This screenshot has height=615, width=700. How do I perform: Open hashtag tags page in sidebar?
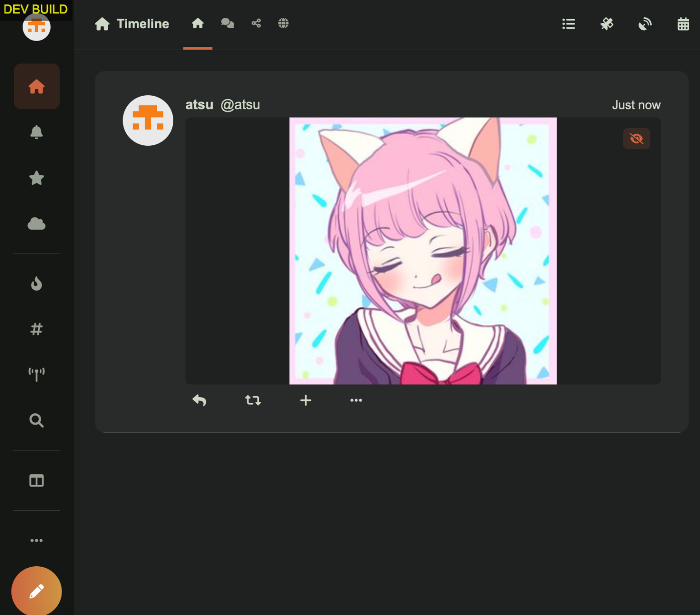(x=36, y=329)
